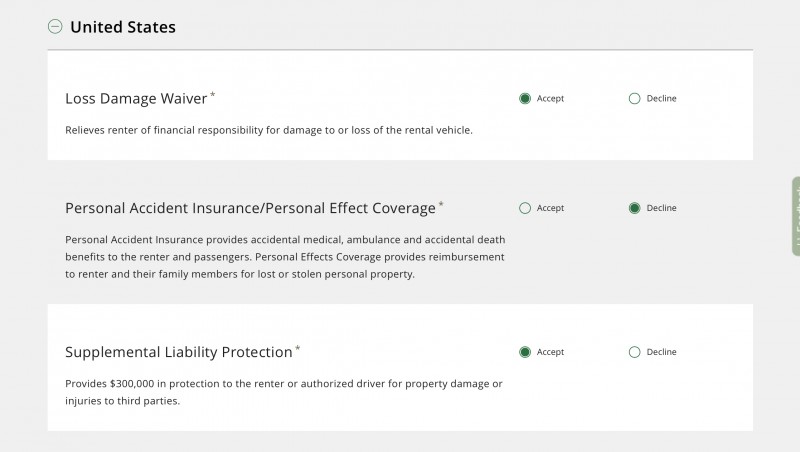Click the 'Decline' label for Loss Damage Waiver

pyautogui.click(x=661, y=98)
